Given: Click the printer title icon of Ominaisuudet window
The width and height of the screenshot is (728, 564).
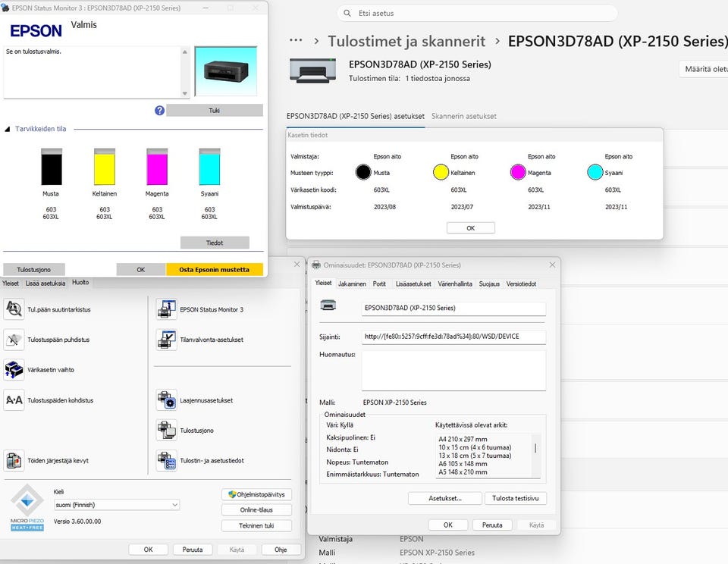Looking at the screenshot, I should point(316,265).
